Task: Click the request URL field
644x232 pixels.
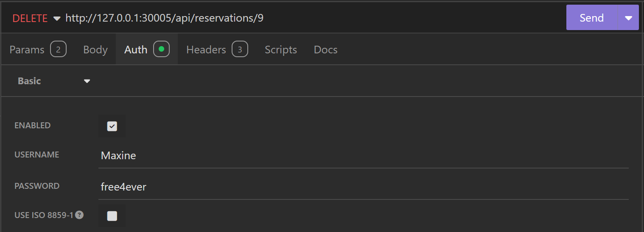Action: pyautogui.click(x=297, y=18)
